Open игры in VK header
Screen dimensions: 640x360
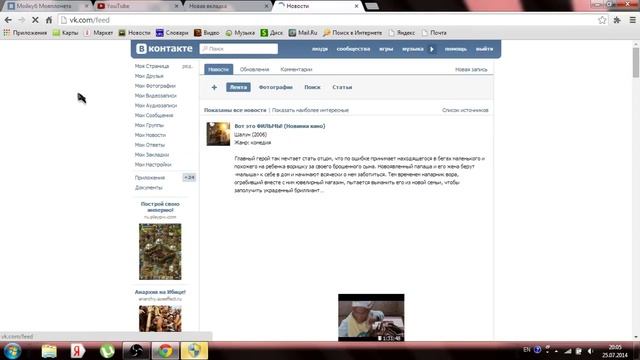click(x=386, y=49)
